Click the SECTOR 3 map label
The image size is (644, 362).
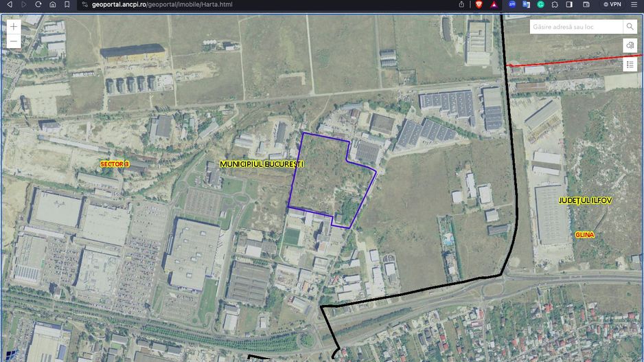[115, 164]
